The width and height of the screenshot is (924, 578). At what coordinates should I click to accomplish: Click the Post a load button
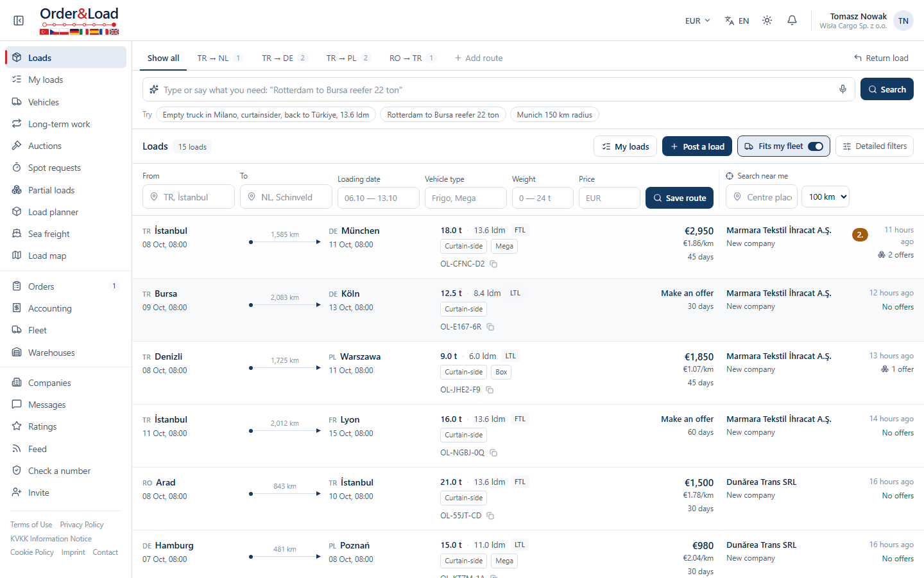[697, 146]
